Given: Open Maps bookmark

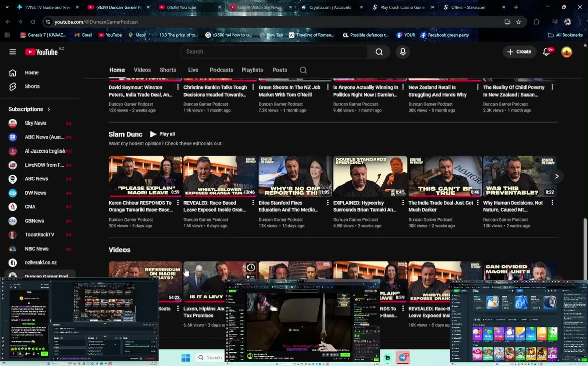Looking at the screenshot, I should [x=137, y=35].
